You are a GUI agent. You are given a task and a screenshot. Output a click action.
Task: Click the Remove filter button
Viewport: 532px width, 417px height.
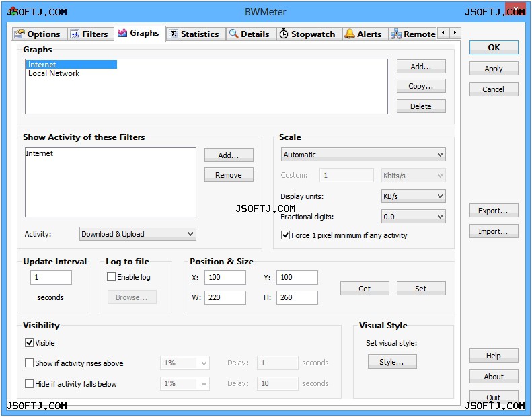229,175
